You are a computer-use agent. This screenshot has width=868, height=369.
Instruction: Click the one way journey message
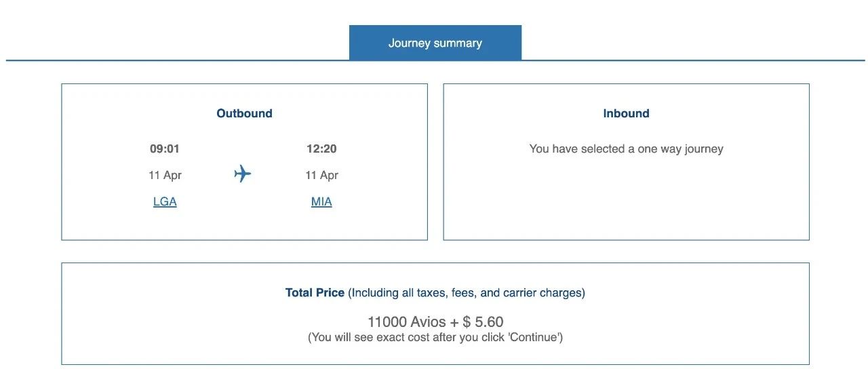[626, 149]
